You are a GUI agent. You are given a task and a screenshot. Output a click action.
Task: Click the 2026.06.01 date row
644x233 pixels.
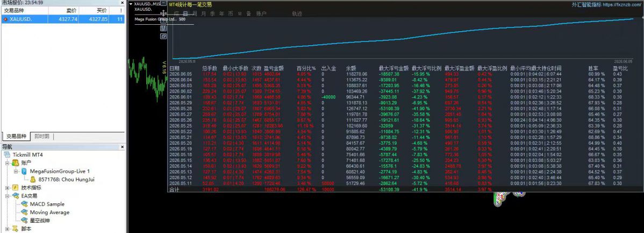click(180, 97)
